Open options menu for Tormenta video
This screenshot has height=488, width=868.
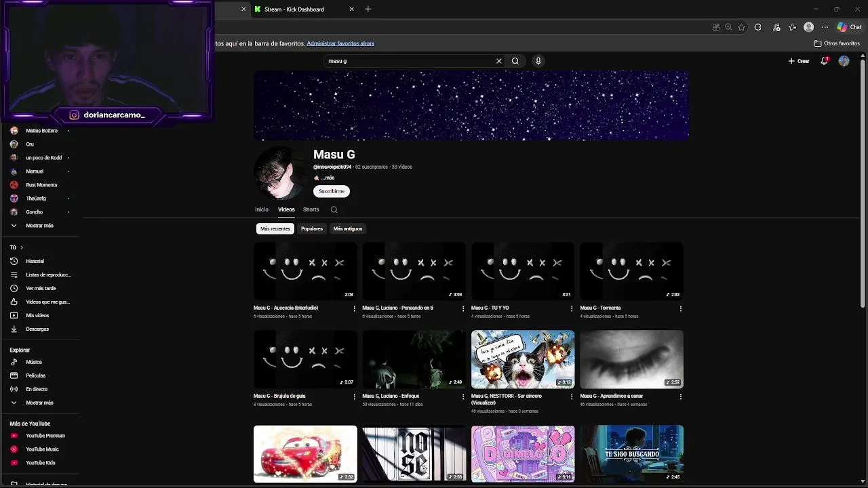click(x=680, y=308)
